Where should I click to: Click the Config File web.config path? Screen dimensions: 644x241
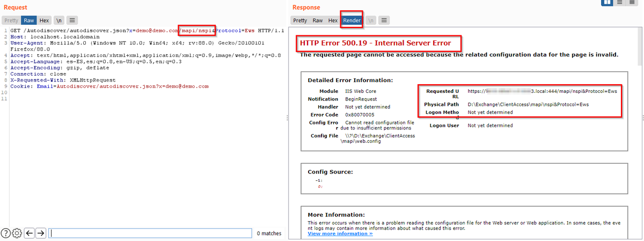coord(378,138)
